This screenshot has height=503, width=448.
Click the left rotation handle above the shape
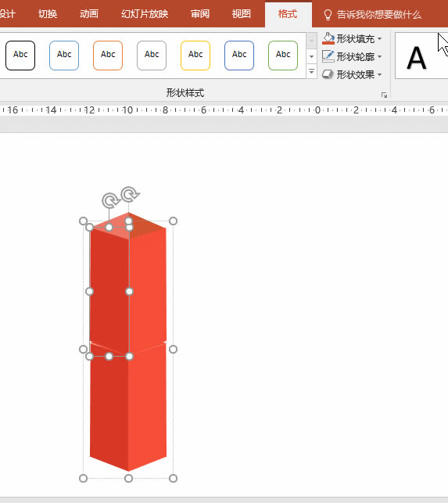tap(110, 201)
